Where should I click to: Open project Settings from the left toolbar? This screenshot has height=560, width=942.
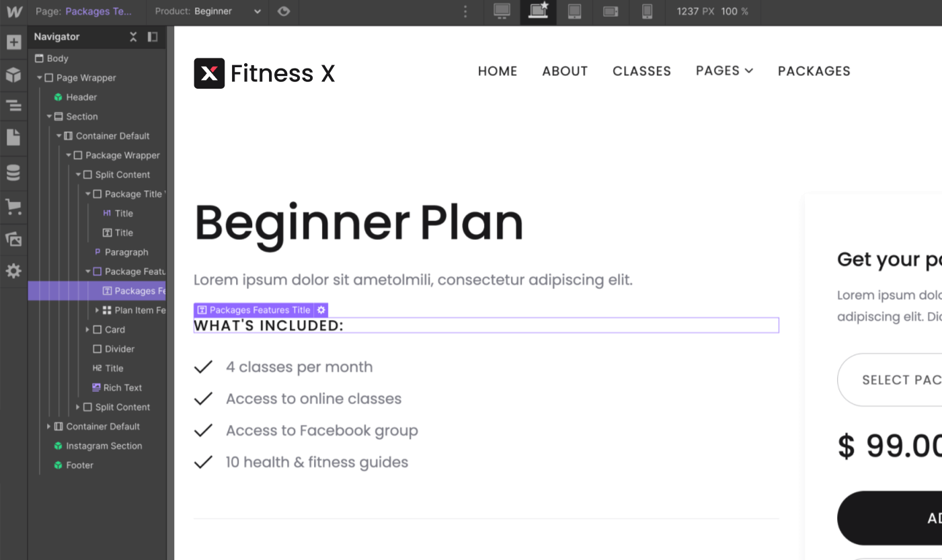pyautogui.click(x=14, y=271)
